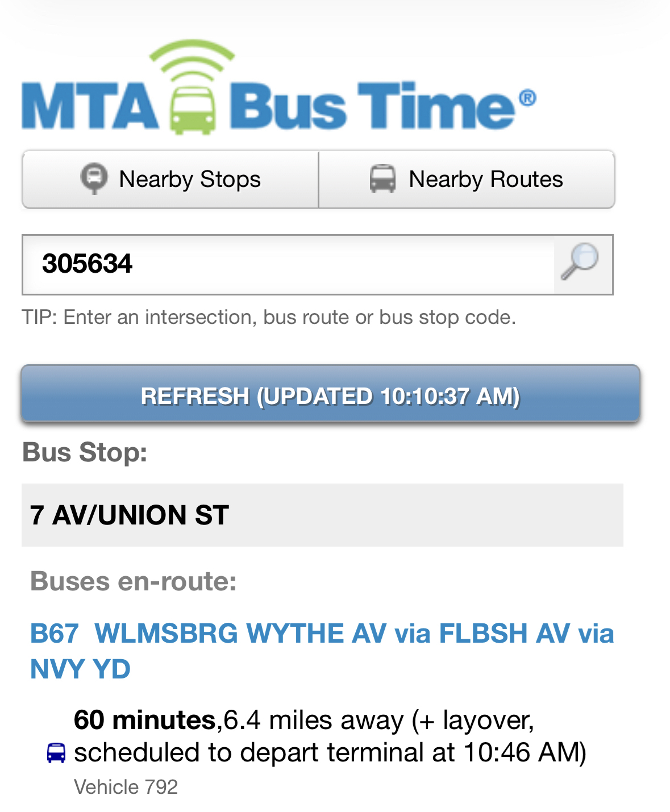
Task: Click the blue MTA letters in the logo
Action: point(90,107)
